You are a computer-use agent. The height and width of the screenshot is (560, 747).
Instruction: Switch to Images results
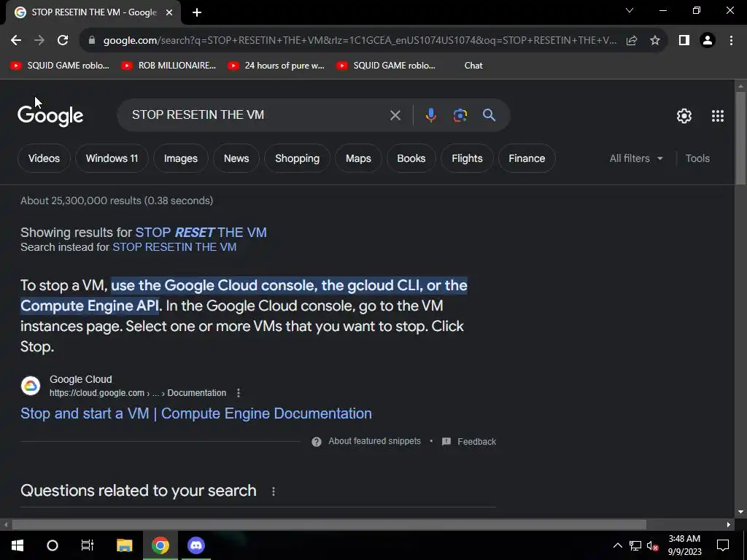(181, 158)
